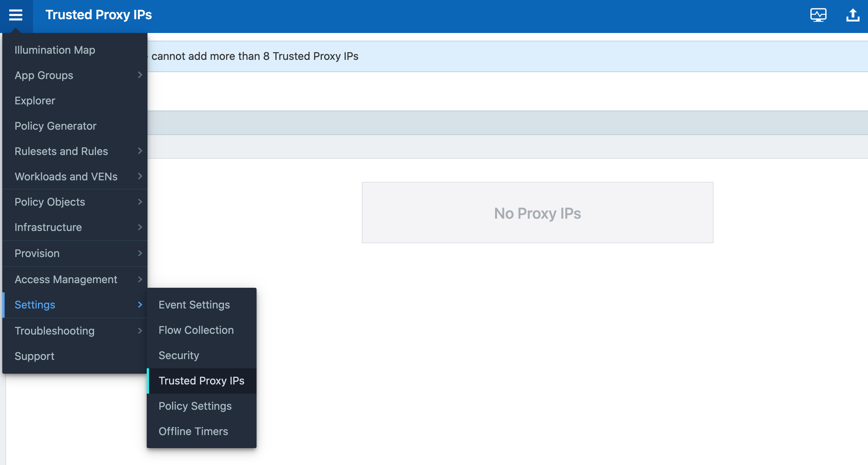Click the 'No Proxy IPs' placeholder text

click(x=537, y=213)
